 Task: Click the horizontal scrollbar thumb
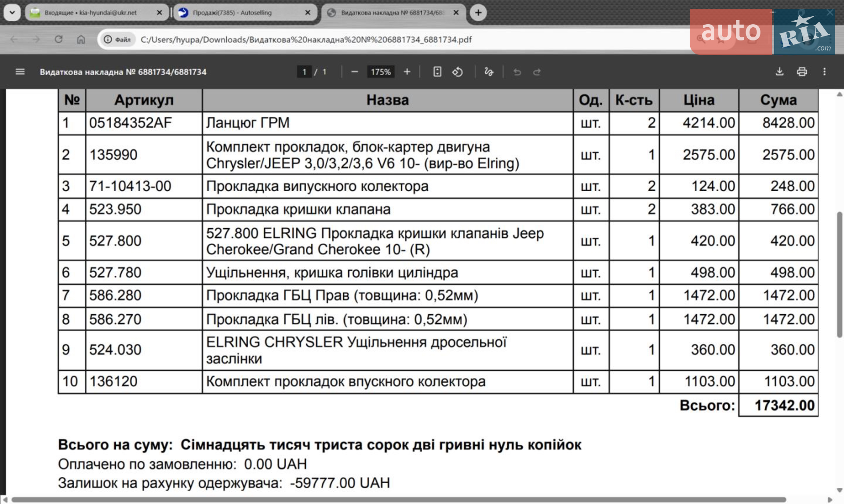[399, 500]
